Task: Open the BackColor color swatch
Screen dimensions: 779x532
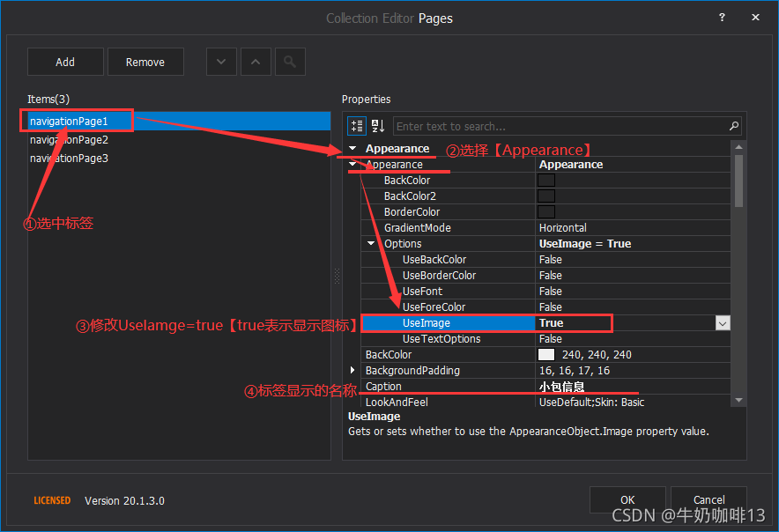Action: tap(545, 180)
